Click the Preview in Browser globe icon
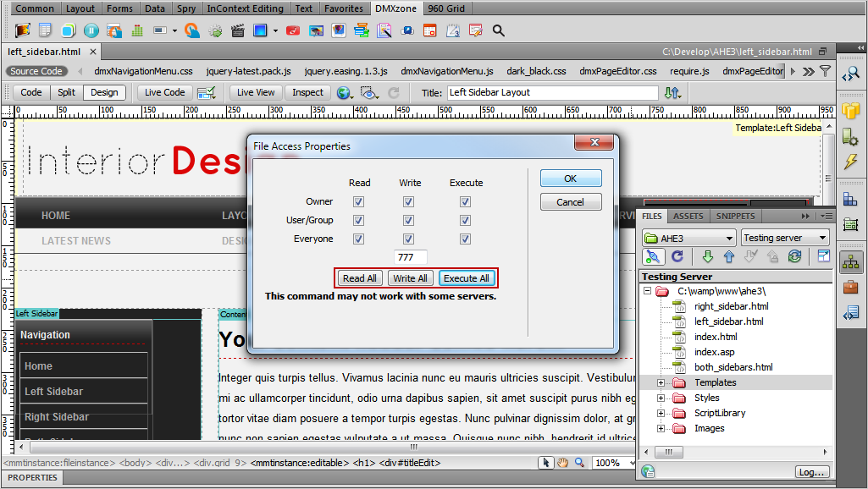The height and width of the screenshot is (489, 868). click(344, 92)
